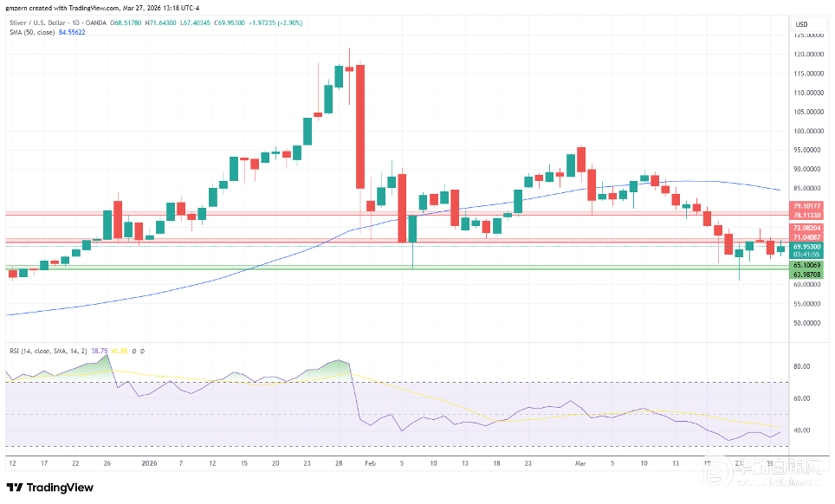
Task: Click the yellow RSI average value 41.85
Action: pos(118,351)
